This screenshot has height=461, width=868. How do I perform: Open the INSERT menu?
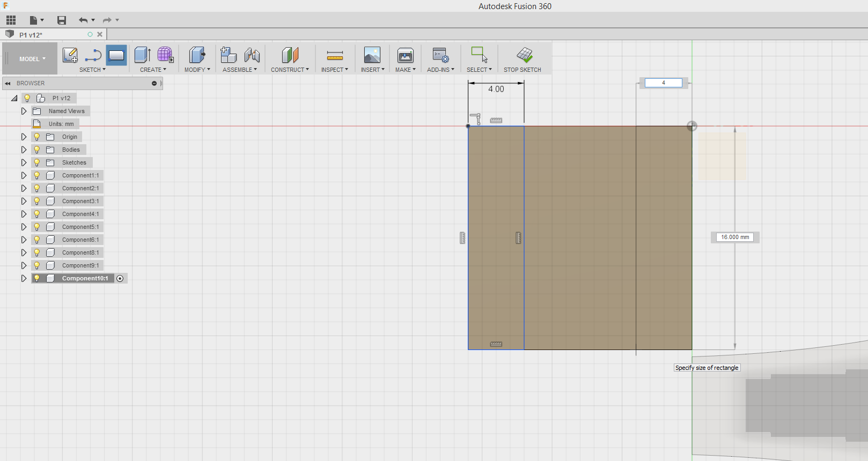tap(372, 70)
